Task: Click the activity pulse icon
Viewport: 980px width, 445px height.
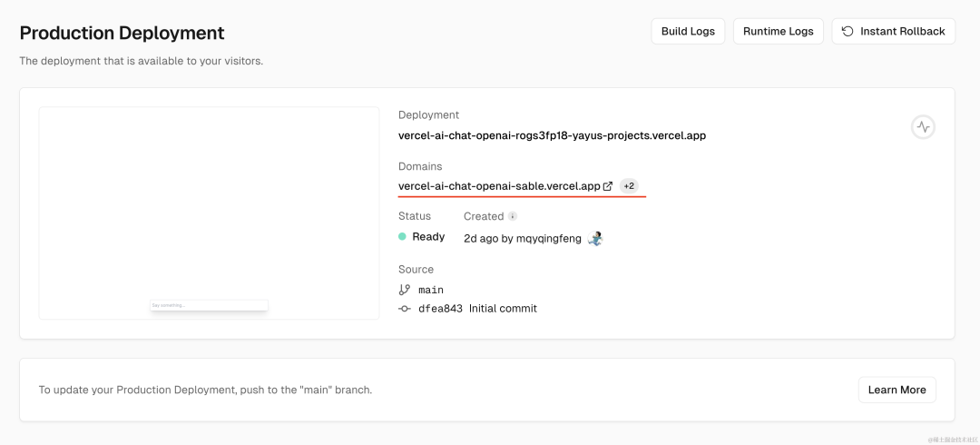Action: coord(923,127)
